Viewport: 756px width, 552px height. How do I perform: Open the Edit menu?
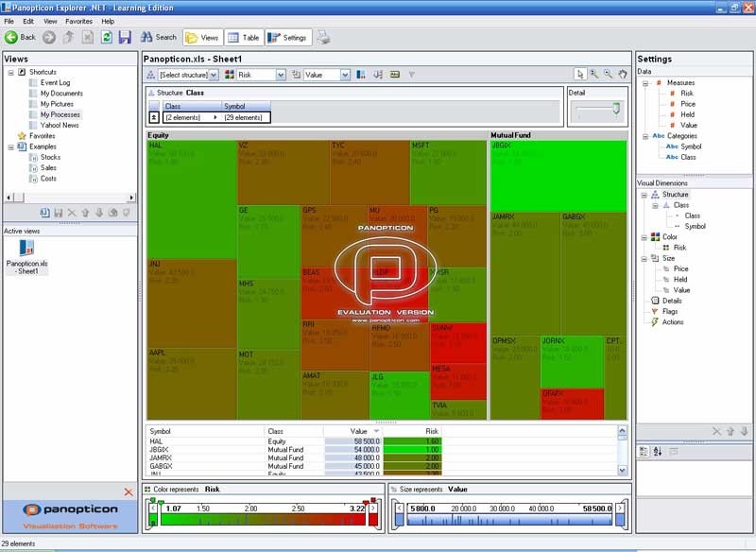click(28, 21)
